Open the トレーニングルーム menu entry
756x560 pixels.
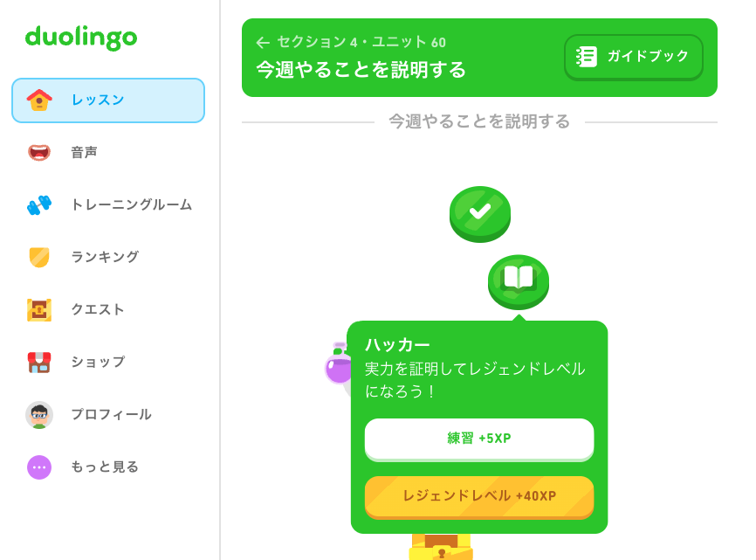tap(108, 205)
